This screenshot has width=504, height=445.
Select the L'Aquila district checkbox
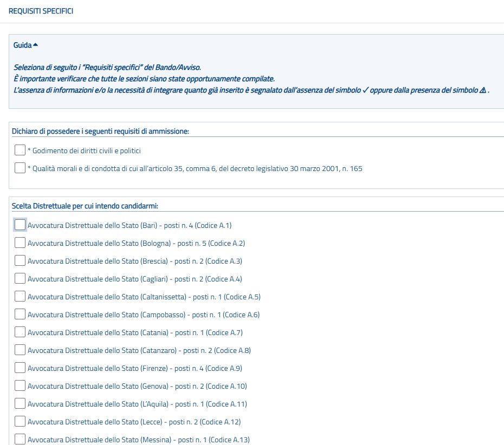(x=20, y=403)
